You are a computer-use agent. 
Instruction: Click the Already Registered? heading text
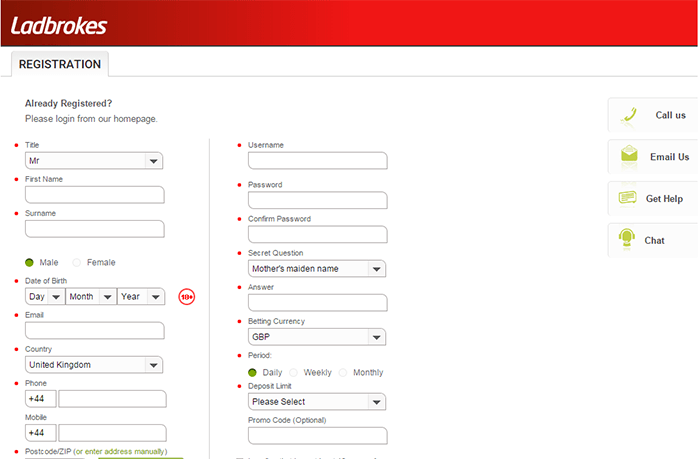click(69, 103)
